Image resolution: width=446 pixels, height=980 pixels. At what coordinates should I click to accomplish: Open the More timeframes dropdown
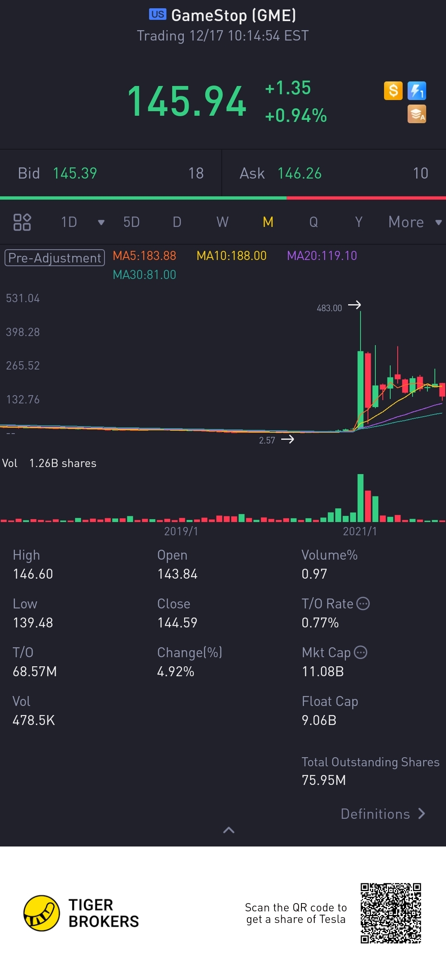[415, 222]
